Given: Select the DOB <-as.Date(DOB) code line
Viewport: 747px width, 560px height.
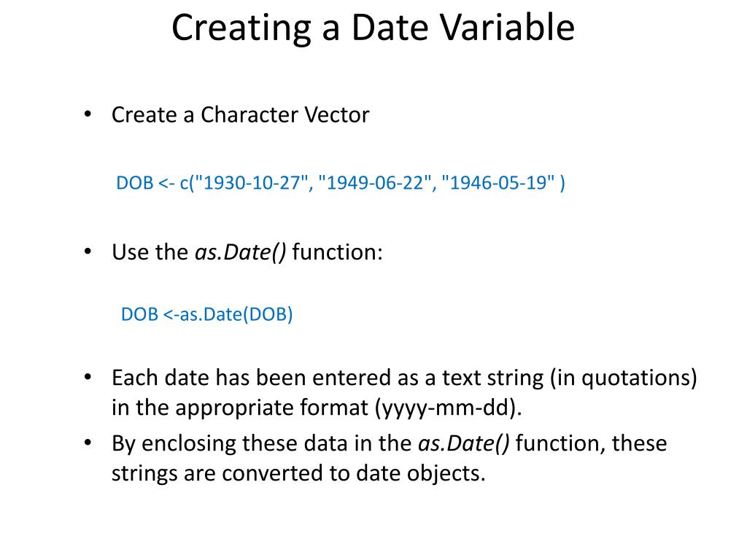Looking at the screenshot, I should [x=206, y=314].
